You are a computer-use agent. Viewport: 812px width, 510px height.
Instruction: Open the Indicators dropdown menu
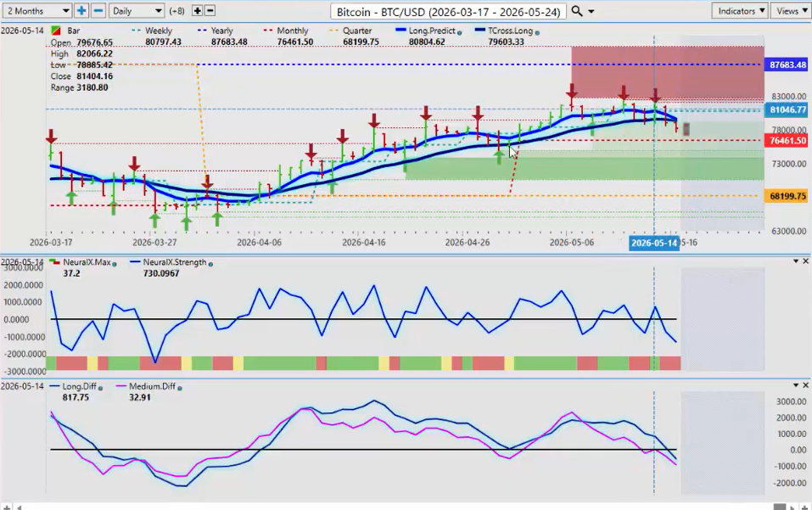[741, 11]
